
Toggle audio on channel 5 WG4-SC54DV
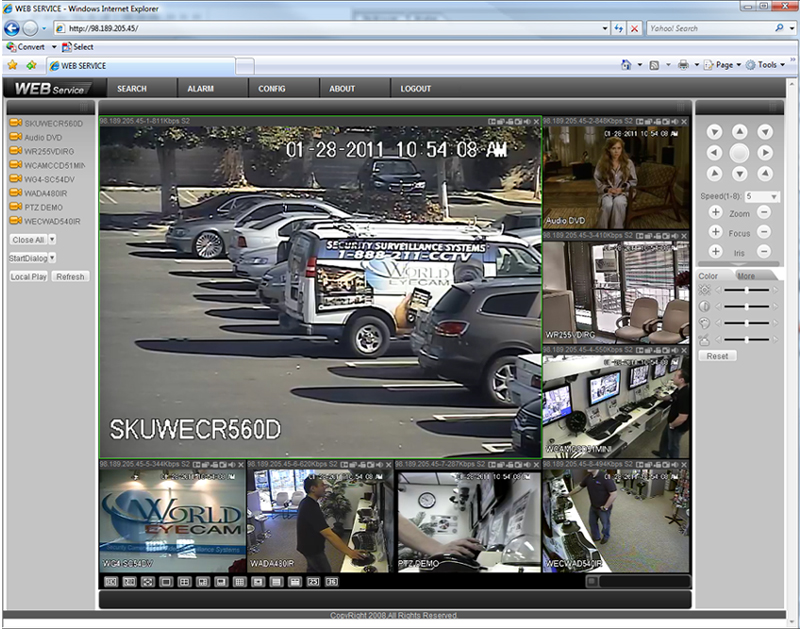pyautogui.click(x=232, y=465)
